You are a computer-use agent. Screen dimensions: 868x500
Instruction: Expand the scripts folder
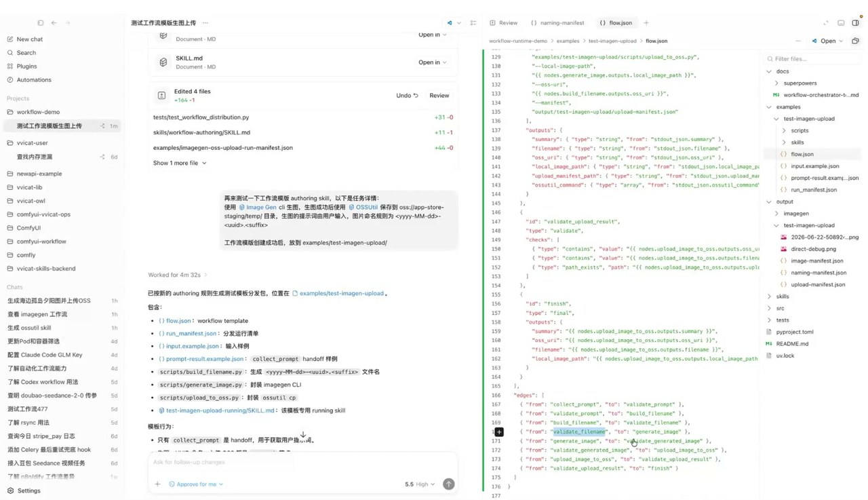[x=784, y=130]
